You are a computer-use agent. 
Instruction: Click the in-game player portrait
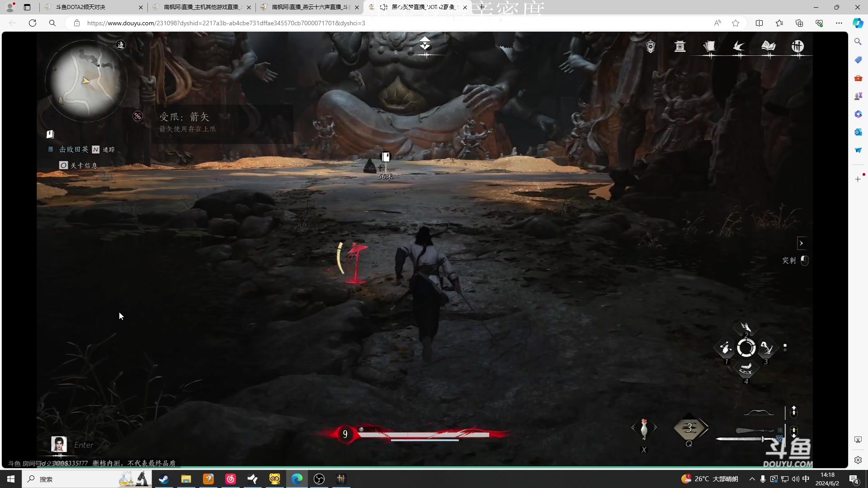pos(59,444)
